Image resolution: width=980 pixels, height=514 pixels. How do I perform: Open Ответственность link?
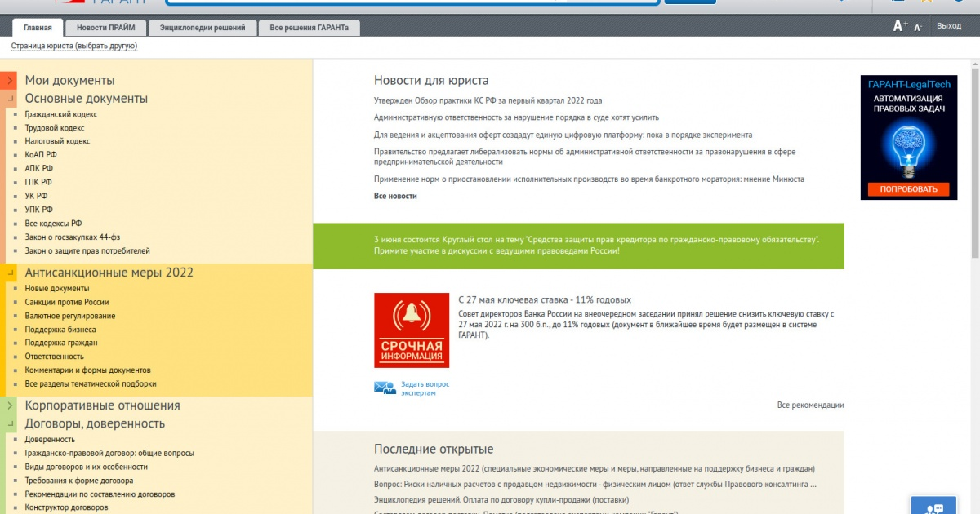point(55,357)
